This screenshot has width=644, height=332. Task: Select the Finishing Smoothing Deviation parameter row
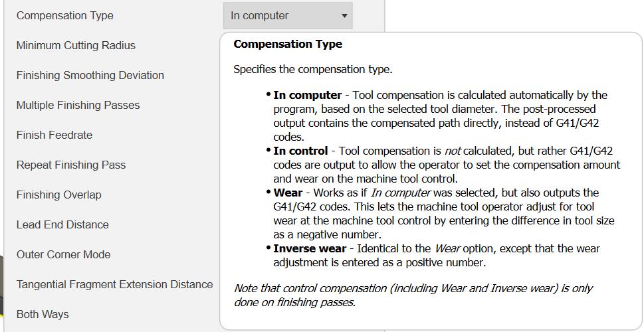pos(90,75)
